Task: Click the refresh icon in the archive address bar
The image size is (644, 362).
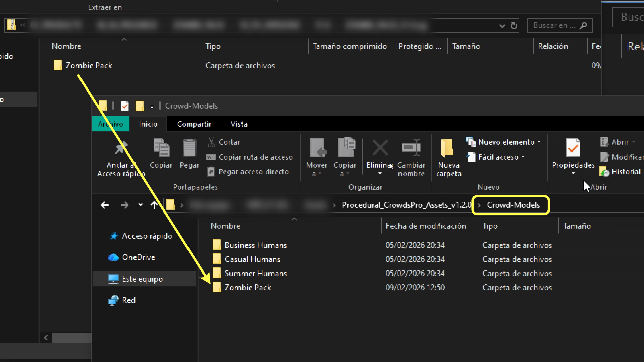Action: pos(514,26)
